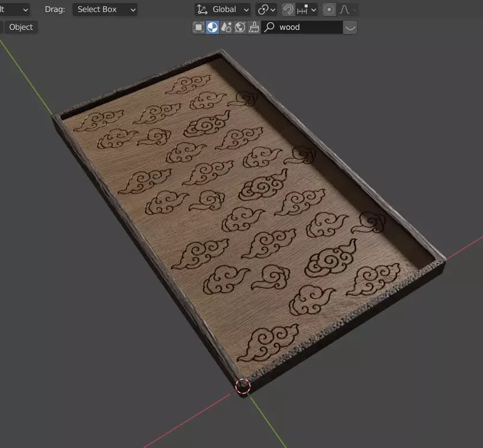The image size is (483, 448).
Task: Select the brush filter icon
Action: pos(254,28)
